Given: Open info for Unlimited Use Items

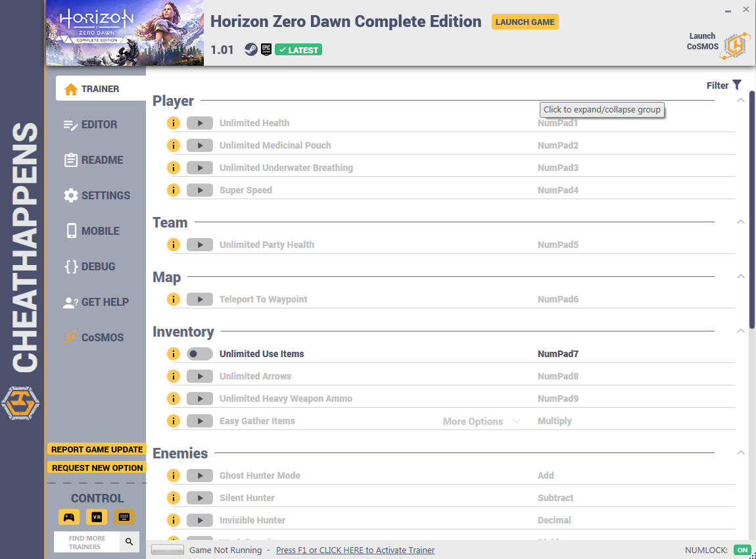Looking at the screenshot, I should (x=173, y=354).
